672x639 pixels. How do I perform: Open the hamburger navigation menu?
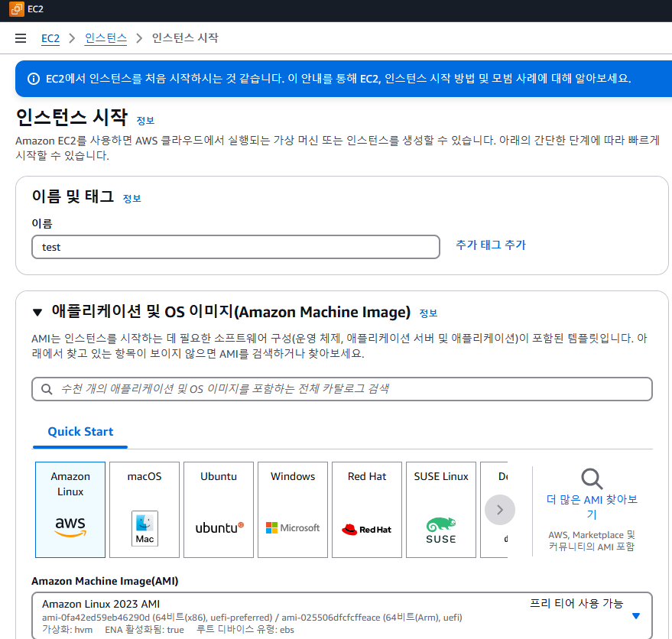click(21, 38)
